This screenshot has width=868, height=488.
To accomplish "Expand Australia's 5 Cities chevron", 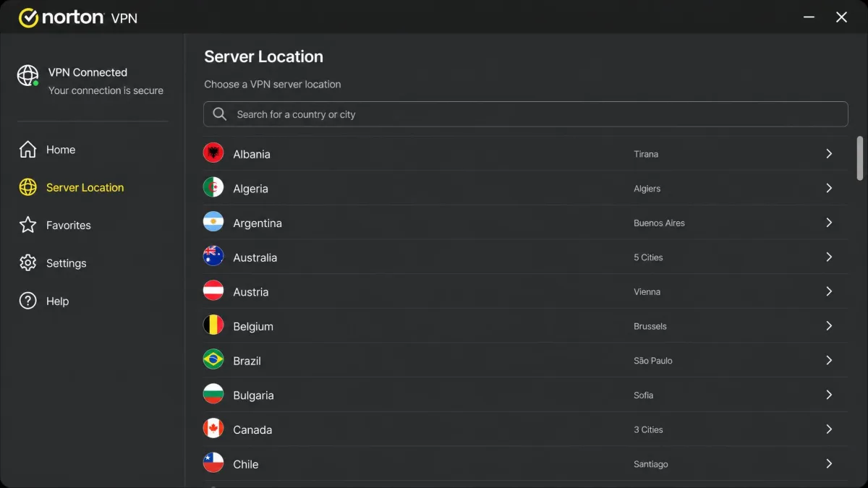I will click(829, 257).
